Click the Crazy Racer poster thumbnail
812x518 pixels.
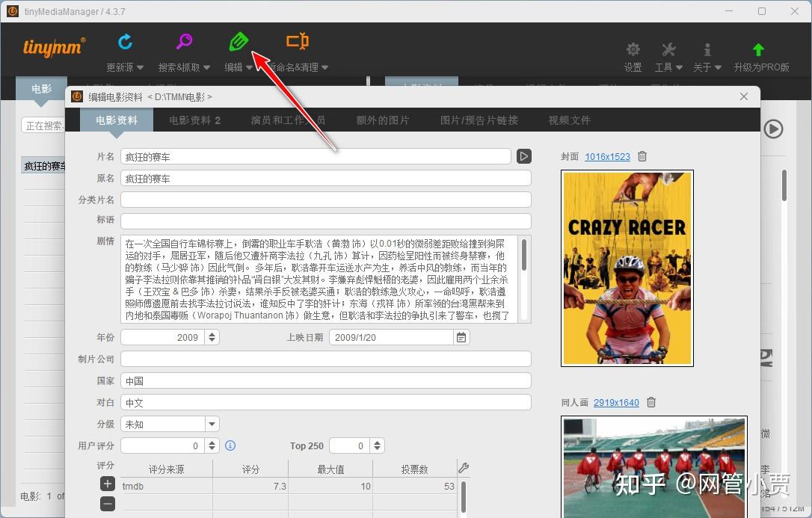coord(627,268)
